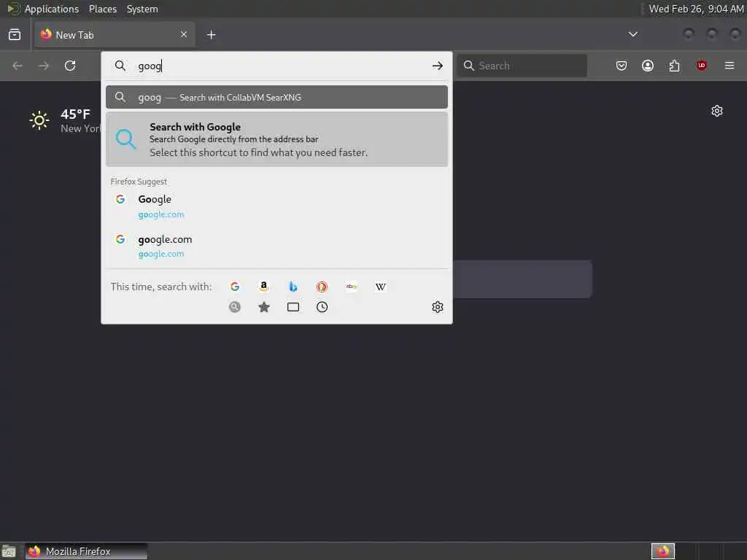
Task: Select the Search with Google shortcut suggestion
Action: coord(276,139)
